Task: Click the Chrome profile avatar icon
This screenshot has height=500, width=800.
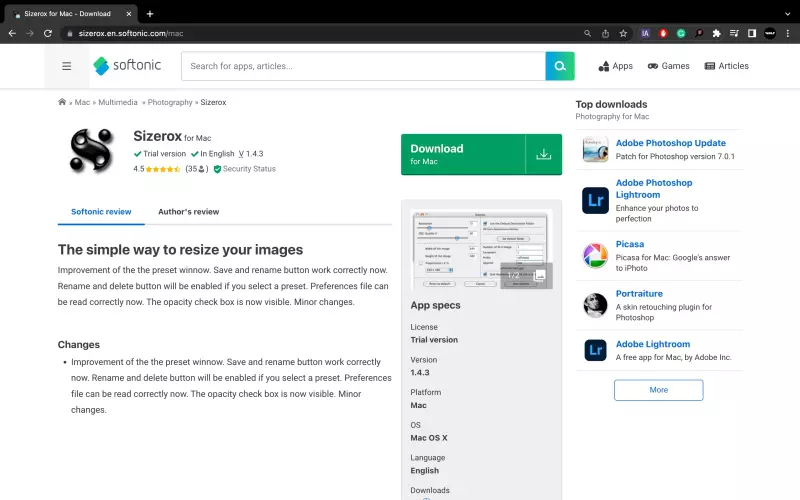Action: point(770,33)
